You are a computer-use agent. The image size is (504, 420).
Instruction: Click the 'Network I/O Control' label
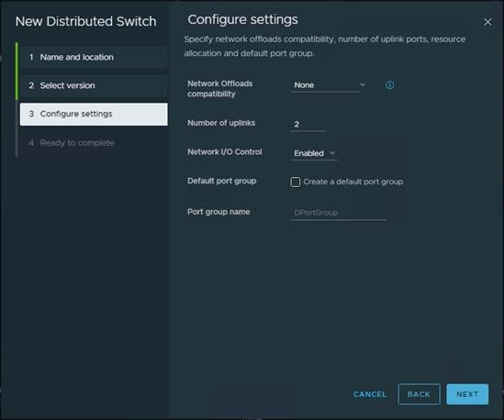click(x=225, y=152)
